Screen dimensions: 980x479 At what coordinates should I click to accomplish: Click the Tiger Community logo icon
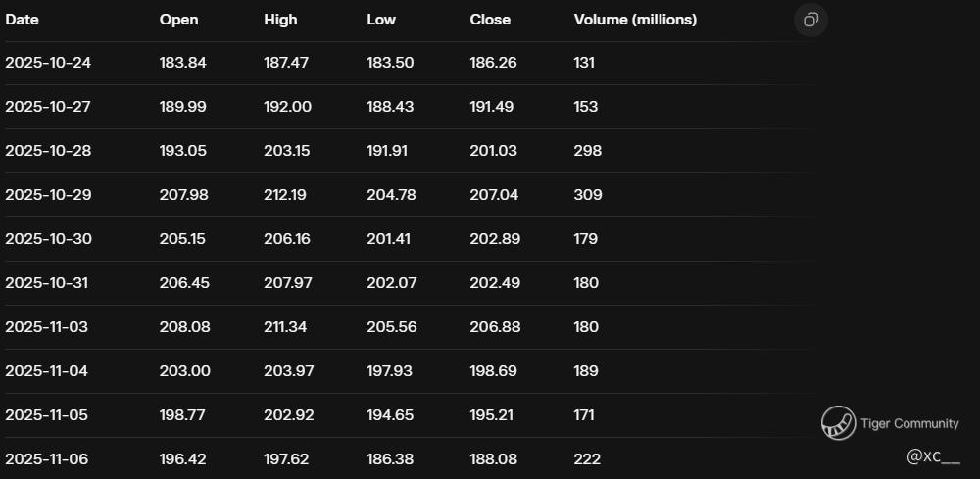click(838, 423)
